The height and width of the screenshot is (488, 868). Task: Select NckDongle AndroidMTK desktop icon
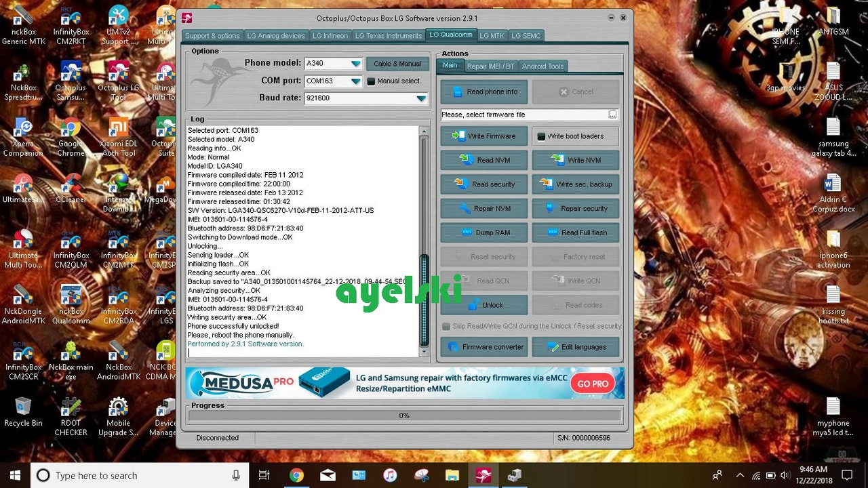click(x=24, y=304)
